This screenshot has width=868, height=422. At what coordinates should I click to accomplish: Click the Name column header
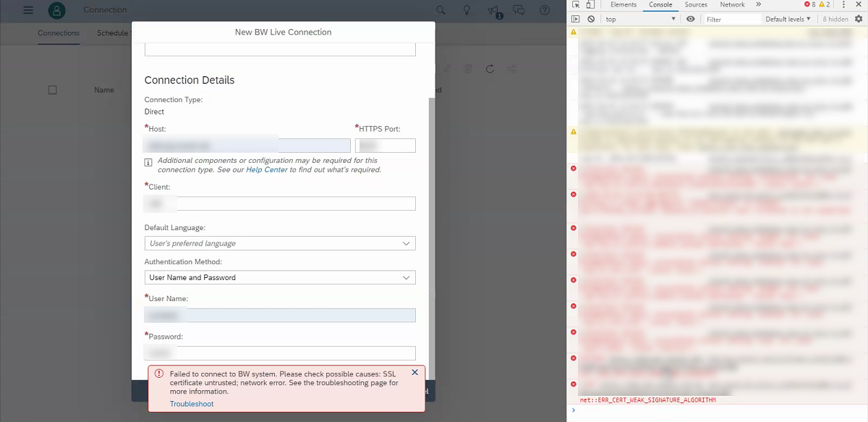(104, 90)
